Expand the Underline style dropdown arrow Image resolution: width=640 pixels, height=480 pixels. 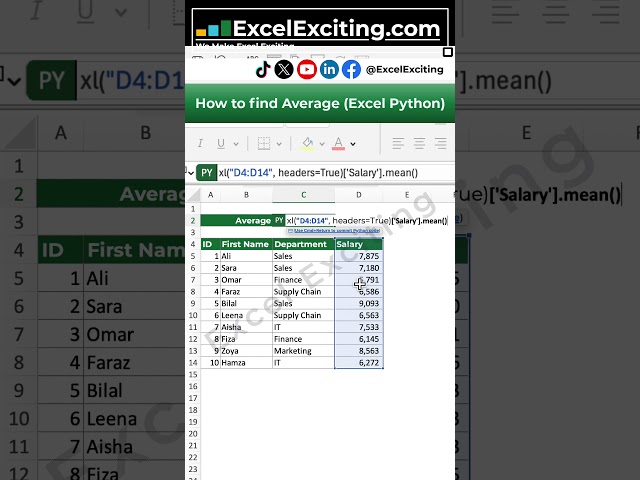coord(236,144)
